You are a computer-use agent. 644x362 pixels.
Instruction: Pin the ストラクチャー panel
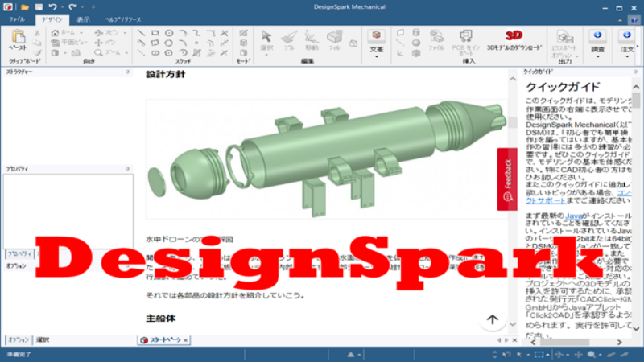pos(128,72)
